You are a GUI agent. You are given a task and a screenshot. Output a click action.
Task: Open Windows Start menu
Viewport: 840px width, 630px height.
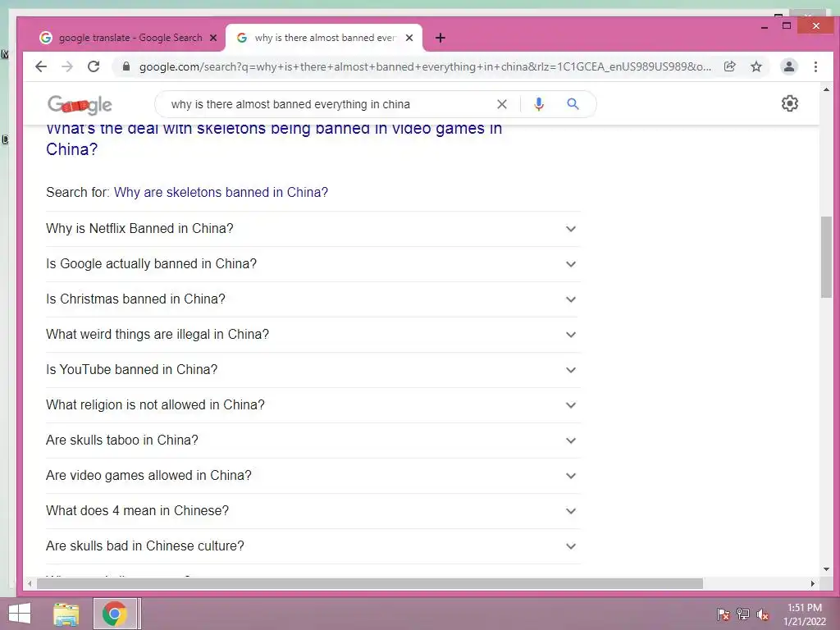(20, 614)
